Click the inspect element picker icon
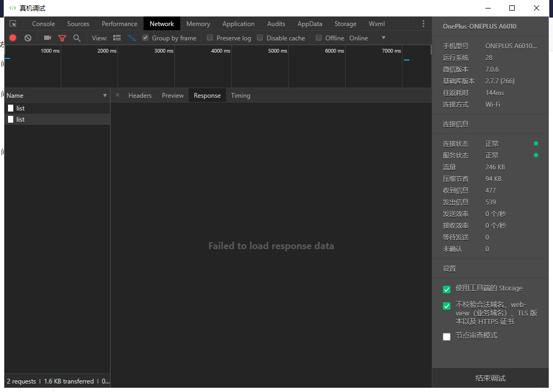The width and height of the screenshot is (553, 392). 13,24
